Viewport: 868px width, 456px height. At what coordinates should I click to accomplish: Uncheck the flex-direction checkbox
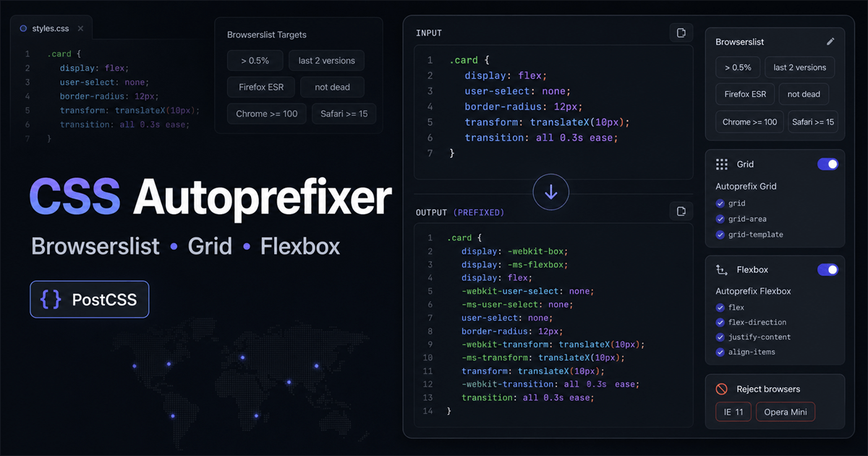click(x=720, y=322)
